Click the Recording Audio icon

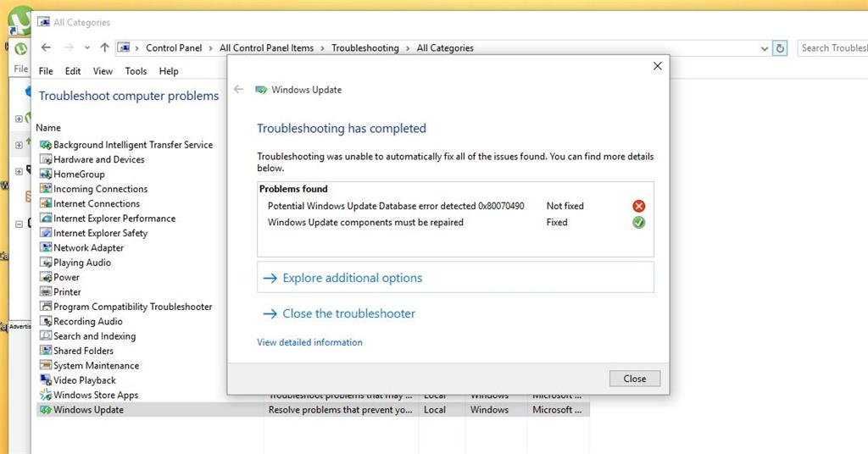click(x=46, y=321)
